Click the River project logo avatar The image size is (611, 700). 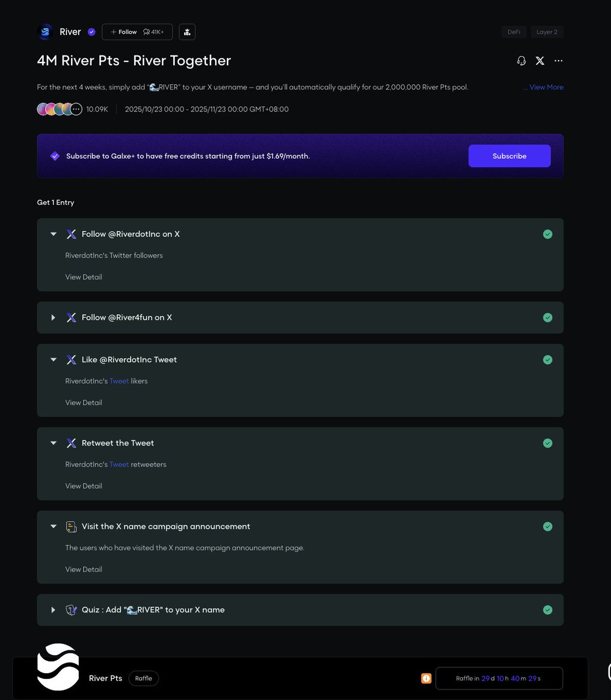tap(45, 32)
